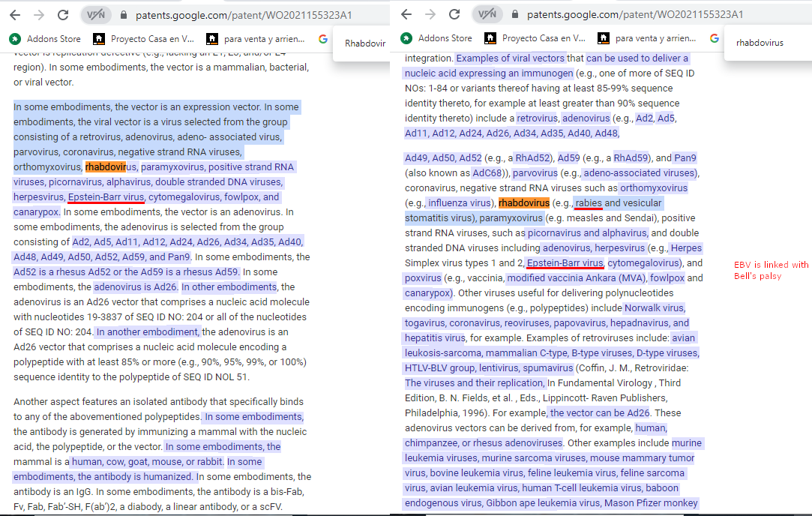This screenshot has width=812, height=516.
Task: Click the red note 'EBV is linked with Bell's palsy'
Action: click(771, 270)
